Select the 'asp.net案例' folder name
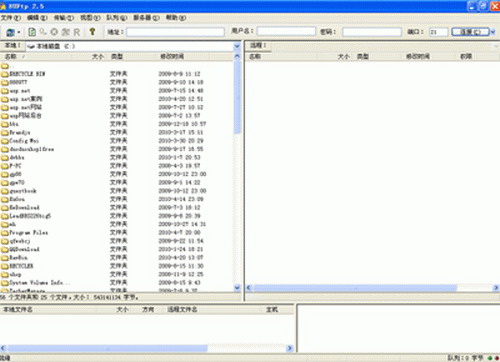 [x=26, y=99]
